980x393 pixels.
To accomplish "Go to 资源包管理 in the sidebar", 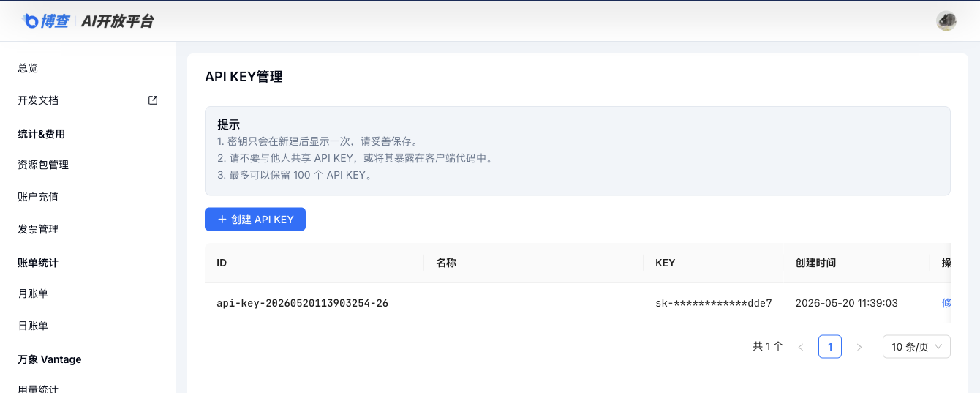I will [43, 165].
